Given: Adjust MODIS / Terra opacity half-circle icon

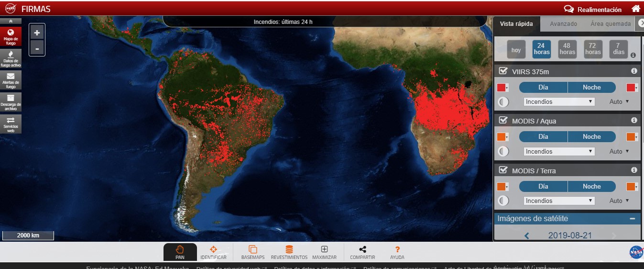Looking at the screenshot, I should [503, 201].
